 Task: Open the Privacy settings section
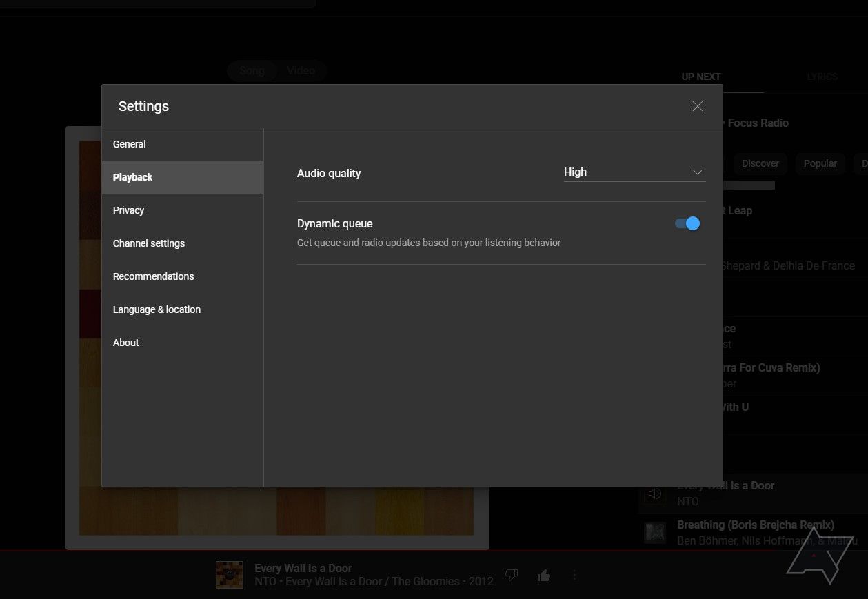coord(183,210)
